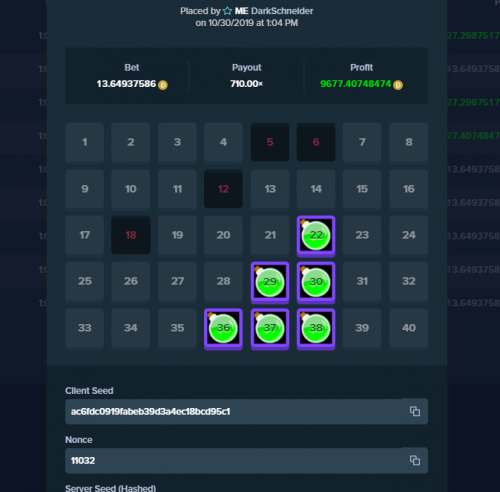The width and height of the screenshot is (500, 492).
Task: Click the Bet amount 13.64937586
Action: click(126, 84)
